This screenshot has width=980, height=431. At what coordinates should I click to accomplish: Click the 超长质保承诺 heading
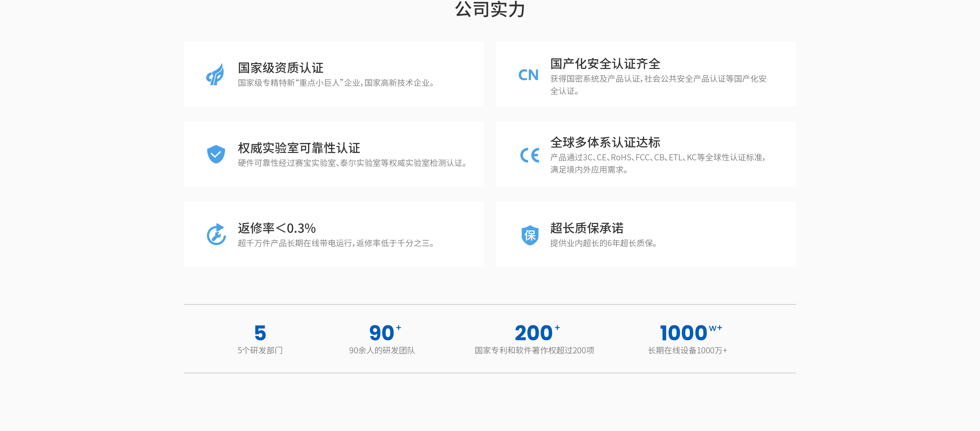tap(587, 228)
